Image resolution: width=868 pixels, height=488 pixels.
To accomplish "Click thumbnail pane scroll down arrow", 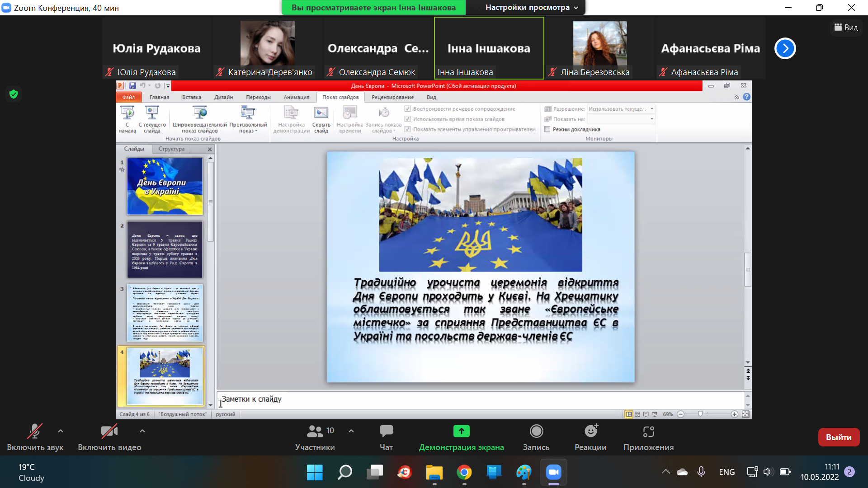I will pos(210,405).
